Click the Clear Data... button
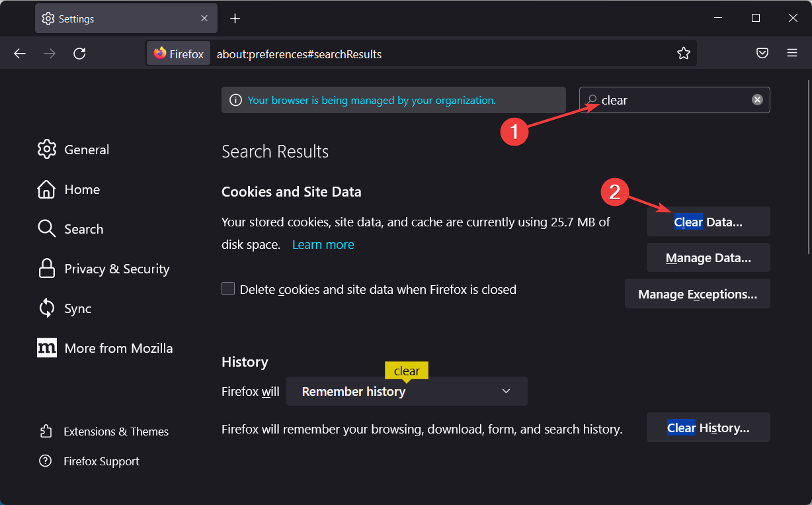812x505 pixels. point(708,222)
